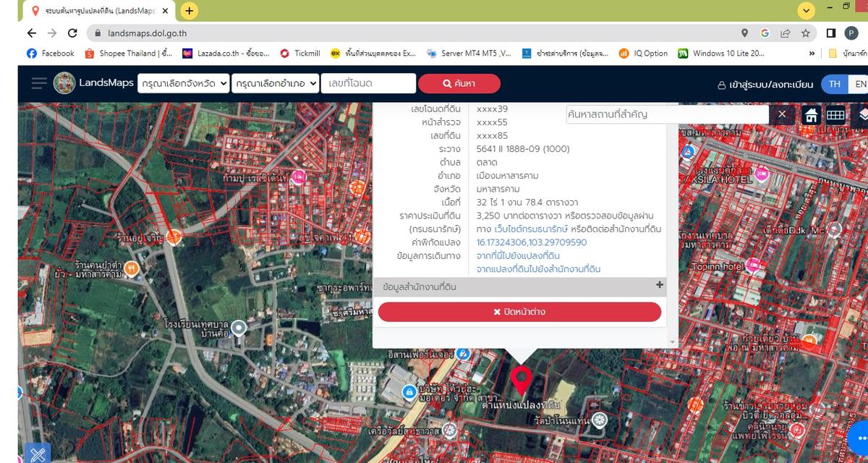
Task: Click the Google translate icon in address bar
Action: (765, 33)
